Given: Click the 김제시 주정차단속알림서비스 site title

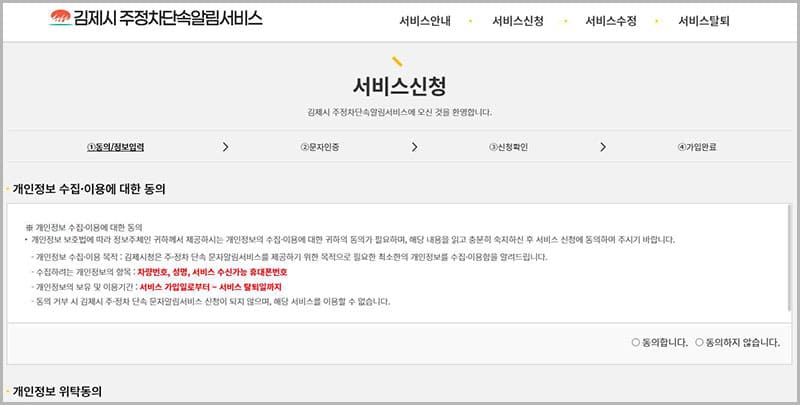Looking at the screenshot, I should 168,18.
